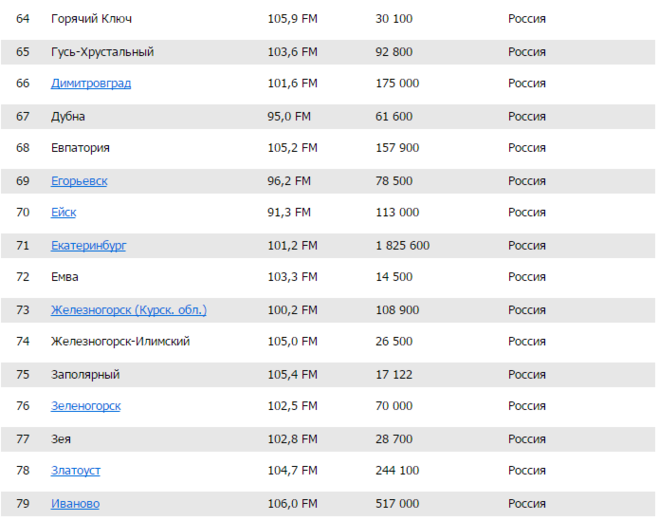Click the Дубна city name
659x521 pixels.
(x=69, y=116)
